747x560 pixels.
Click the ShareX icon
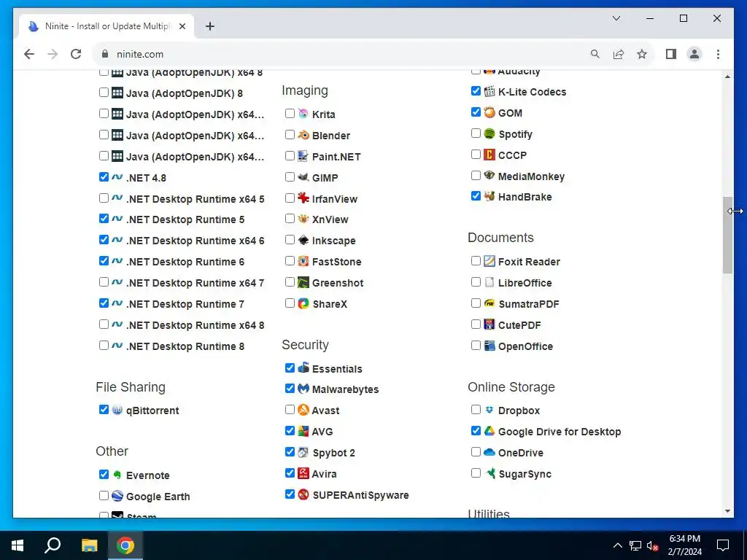pos(303,303)
